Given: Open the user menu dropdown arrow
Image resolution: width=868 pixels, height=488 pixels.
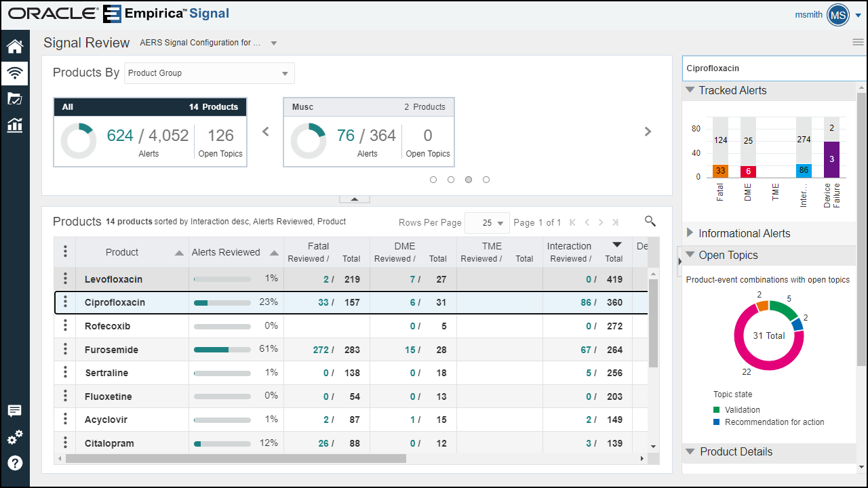Looking at the screenshot, I should [x=858, y=16].
